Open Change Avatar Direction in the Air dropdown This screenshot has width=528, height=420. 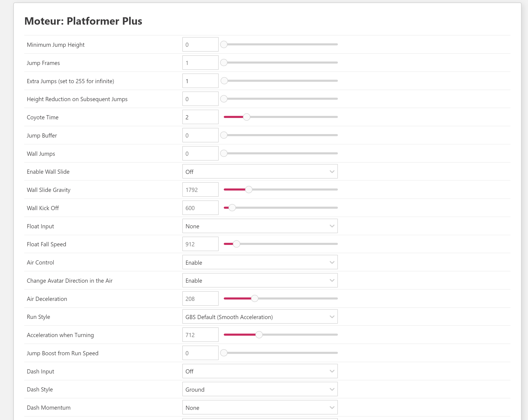[x=260, y=280]
